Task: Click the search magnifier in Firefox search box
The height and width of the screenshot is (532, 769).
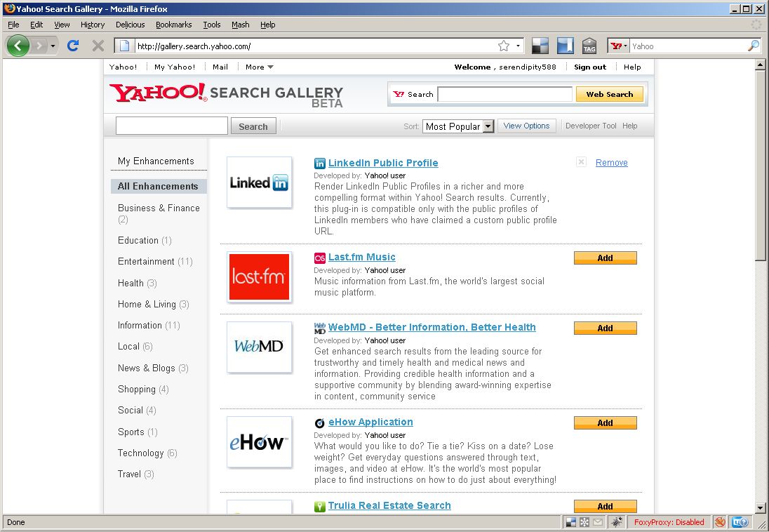Action: click(x=754, y=46)
